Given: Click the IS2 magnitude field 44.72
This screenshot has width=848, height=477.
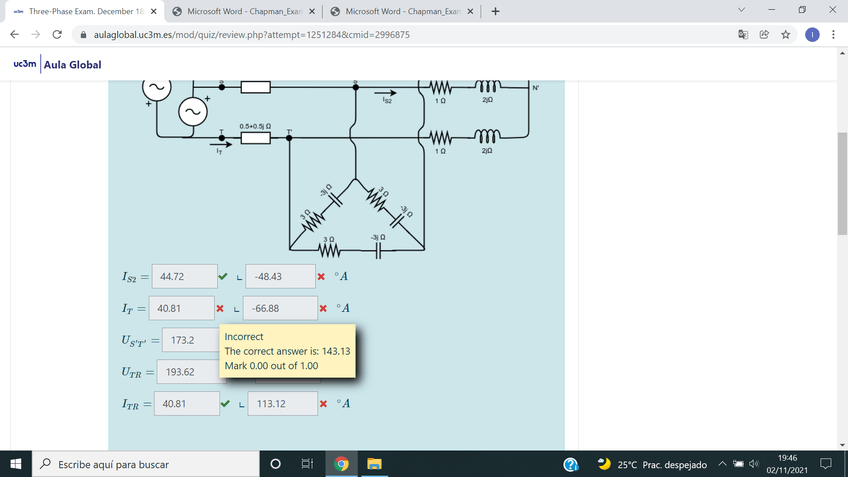Looking at the screenshot, I should [184, 276].
